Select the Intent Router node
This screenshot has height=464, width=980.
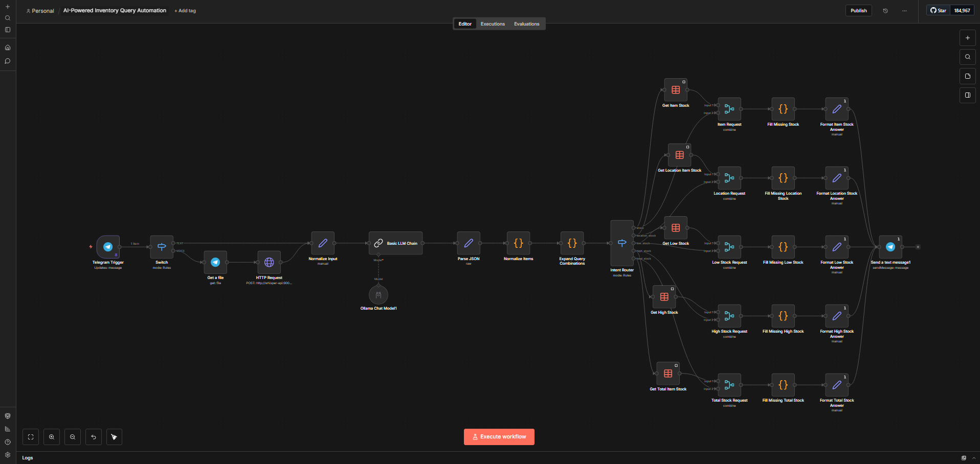(x=622, y=243)
